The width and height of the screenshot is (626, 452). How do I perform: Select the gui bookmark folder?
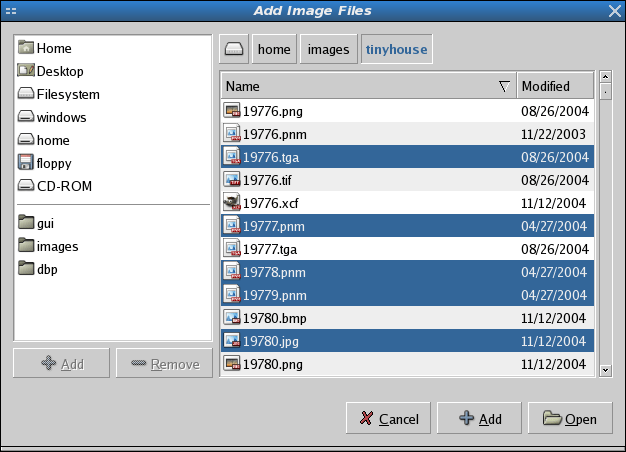(x=44, y=223)
